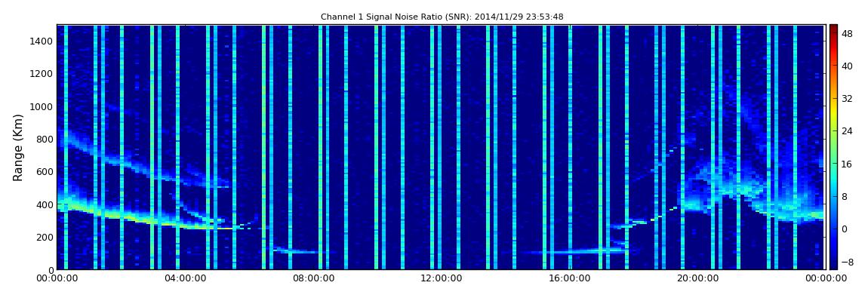Click the 200 range axis tick label
This screenshot has height=307, width=868.
44,237
